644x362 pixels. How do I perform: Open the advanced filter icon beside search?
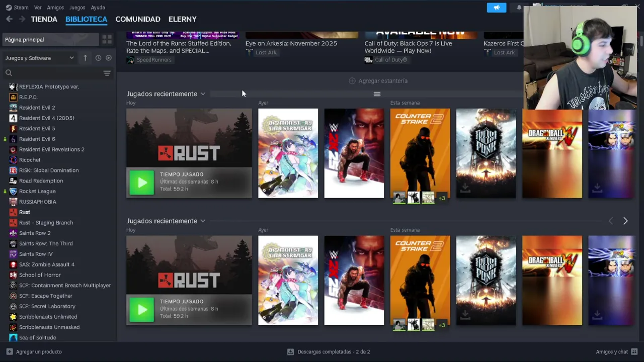coord(107,73)
